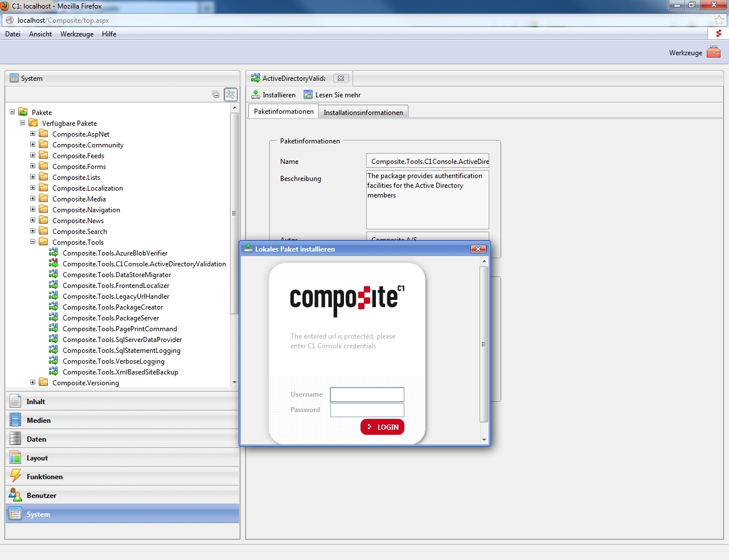Click the Password input field
The height and width of the screenshot is (560, 729).
[x=367, y=410]
